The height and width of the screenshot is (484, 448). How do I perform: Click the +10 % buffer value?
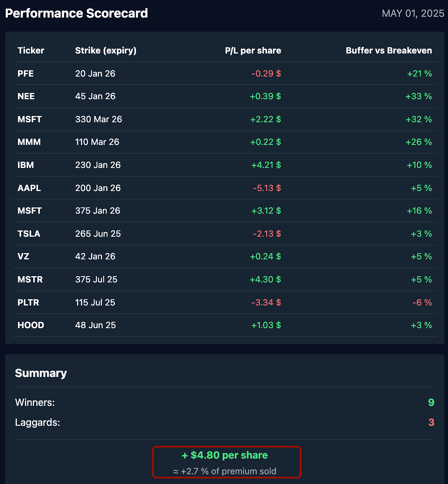419,165
